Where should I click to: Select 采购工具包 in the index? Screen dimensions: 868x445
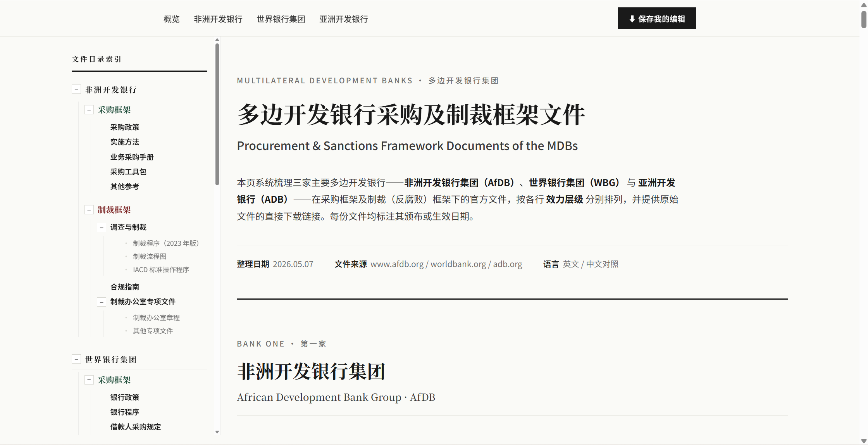coord(128,172)
